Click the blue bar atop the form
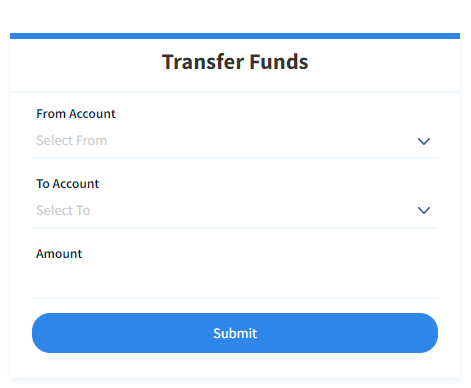The height and width of the screenshot is (388, 471). (x=235, y=36)
